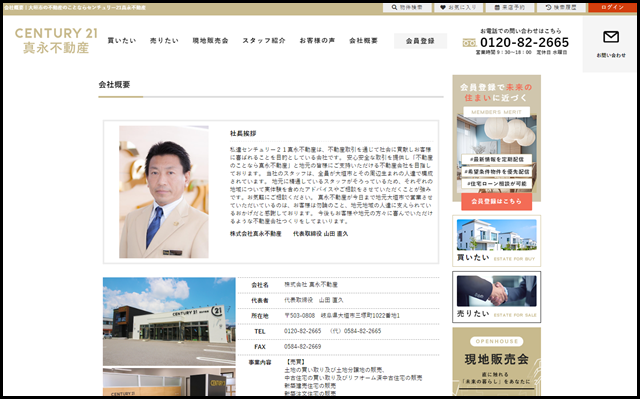Open search history clock button
The image size is (640, 399).
pyautogui.click(x=561, y=7)
